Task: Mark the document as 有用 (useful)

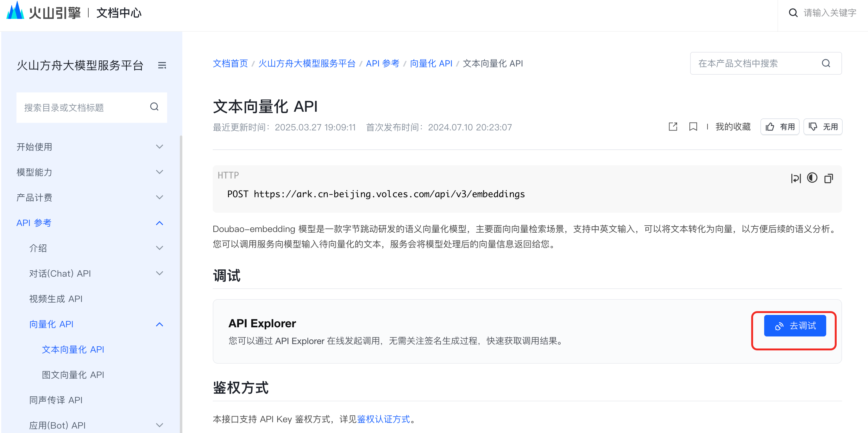Action: click(780, 127)
